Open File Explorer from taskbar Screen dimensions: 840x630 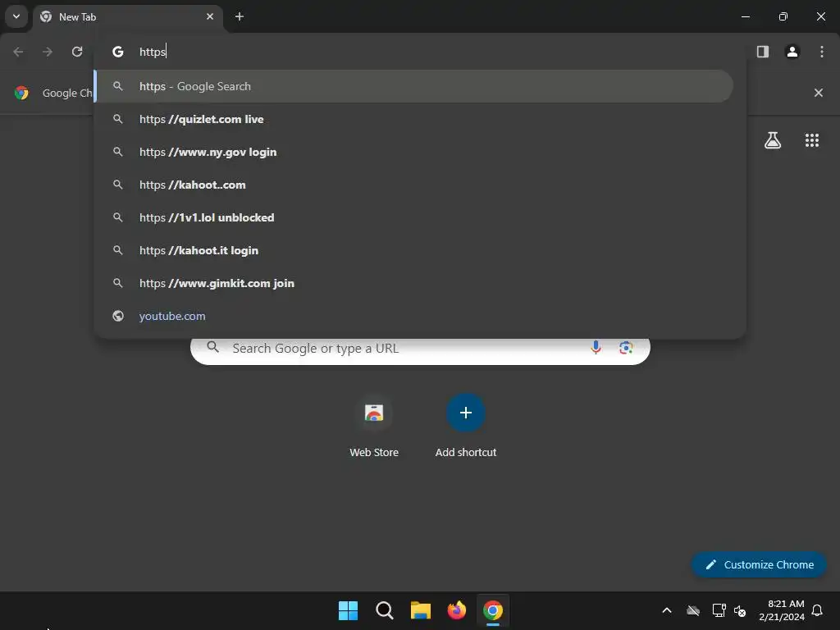tap(421, 610)
